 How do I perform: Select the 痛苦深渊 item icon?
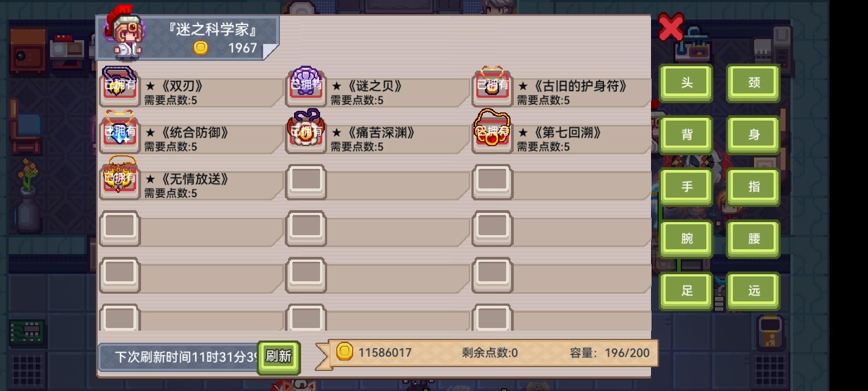(306, 133)
